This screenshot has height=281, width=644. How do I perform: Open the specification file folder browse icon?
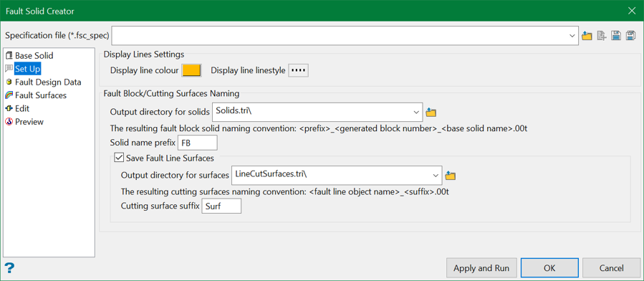tap(587, 36)
